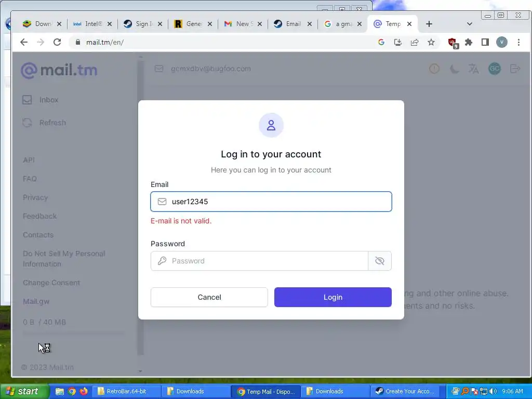Open the uBlock Origin extension icon
Image resolution: width=532 pixels, height=399 pixels.
[x=453, y=43]
